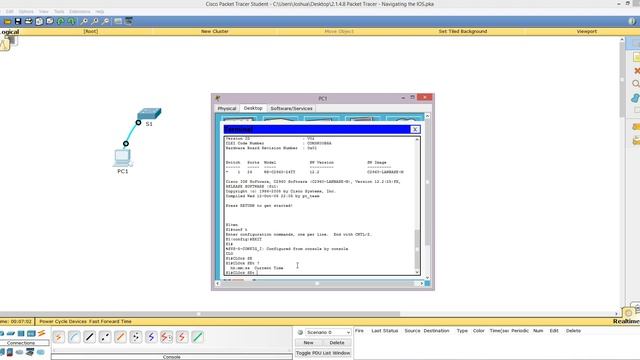Switch to the Desktop tab in PC1 window

(253, 108)
